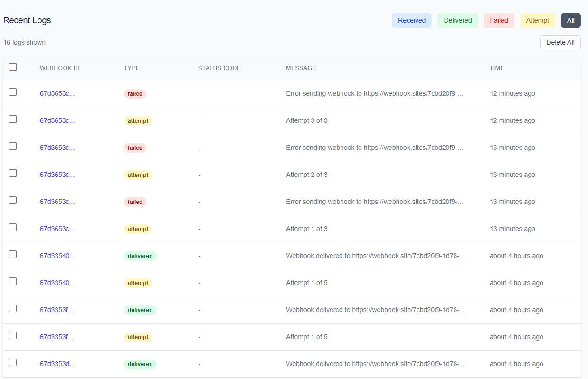Select the All logs filter
This screenshot has width=588, height=379.
pyautogui.click(x=571, y=20)
